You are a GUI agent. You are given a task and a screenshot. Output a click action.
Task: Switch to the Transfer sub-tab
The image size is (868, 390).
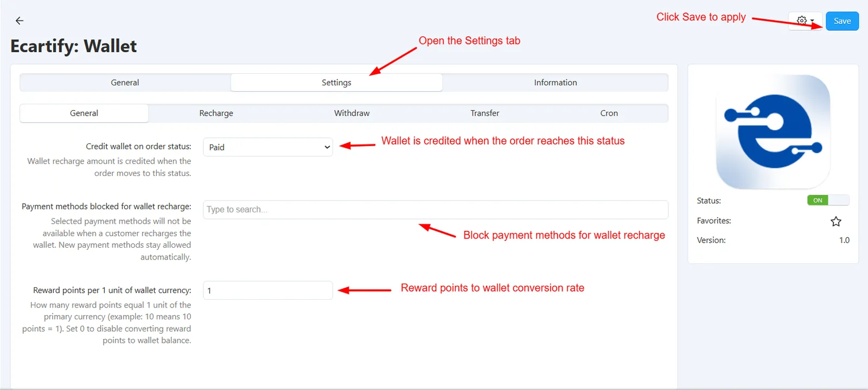pos(484,113)
